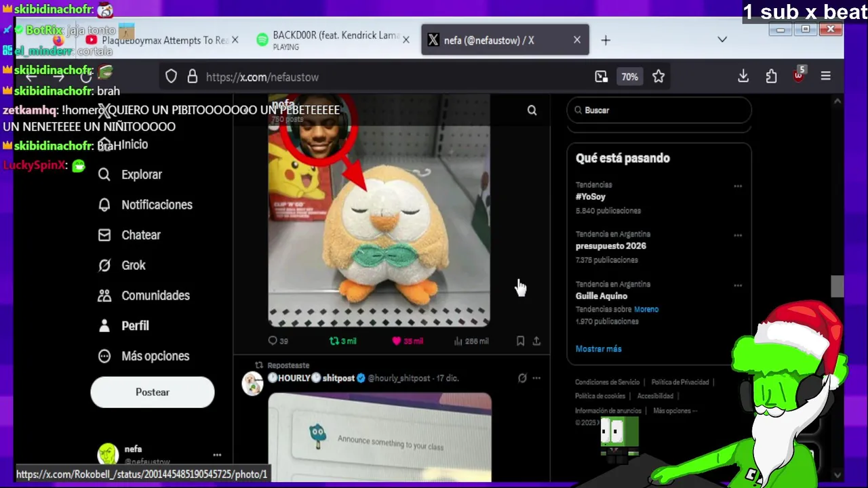Open Política de cookies link
The width and height of the screenshot is (868, 488).
pyautogui.click(x=600, y=396)
